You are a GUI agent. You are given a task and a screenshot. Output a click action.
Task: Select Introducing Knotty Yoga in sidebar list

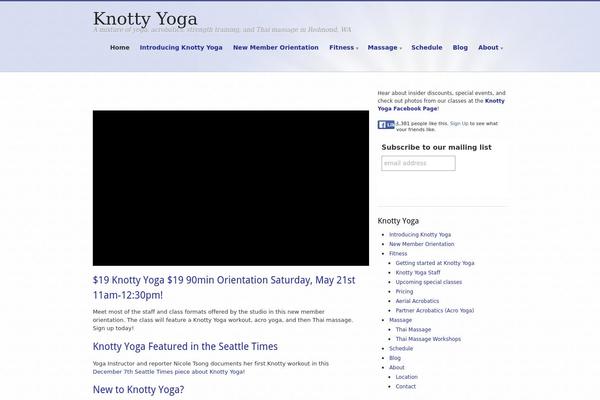(420, 235)
